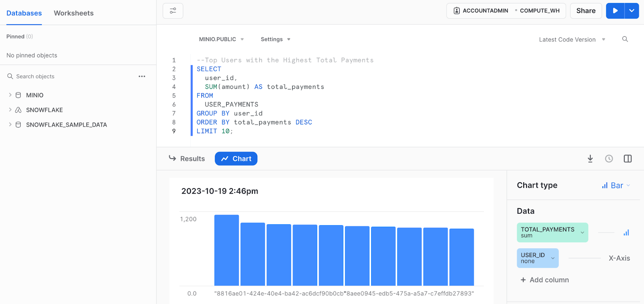Screen dimensions: 644x304
Task: Expand the SNOWFLAKE_SAMPLE_DATA database node
Action: tap(10, 125)
